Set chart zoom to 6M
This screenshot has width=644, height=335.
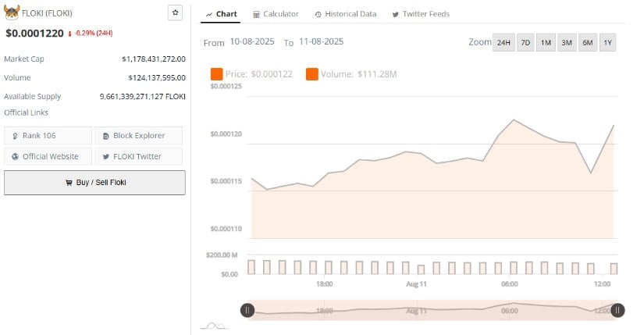click(x=588, y=42)
